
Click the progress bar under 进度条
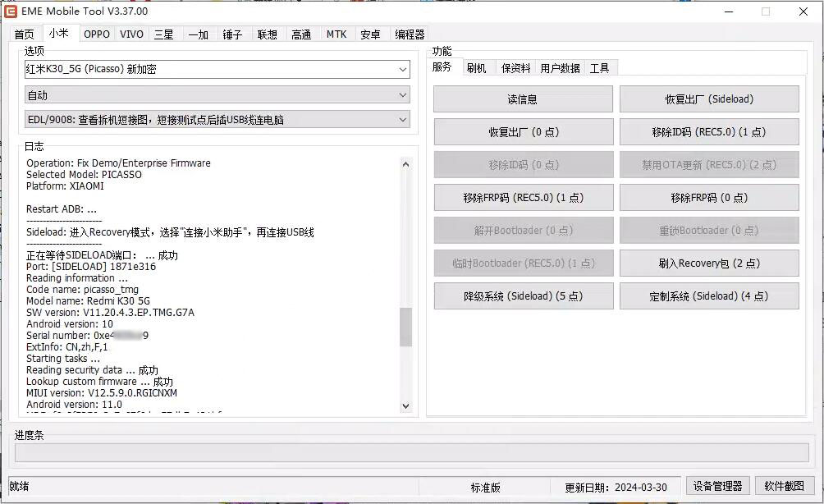[x=411, y=453]
